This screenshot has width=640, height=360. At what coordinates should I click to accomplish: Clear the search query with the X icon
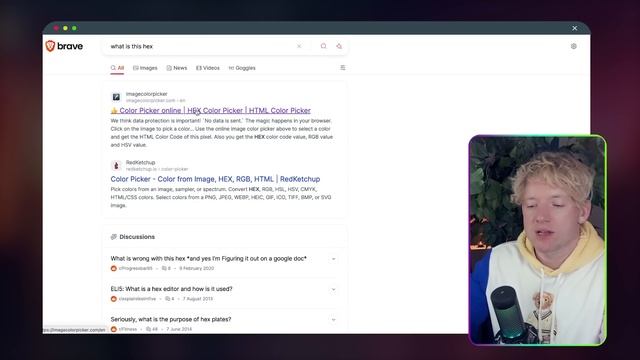click(x=299, y=46)
